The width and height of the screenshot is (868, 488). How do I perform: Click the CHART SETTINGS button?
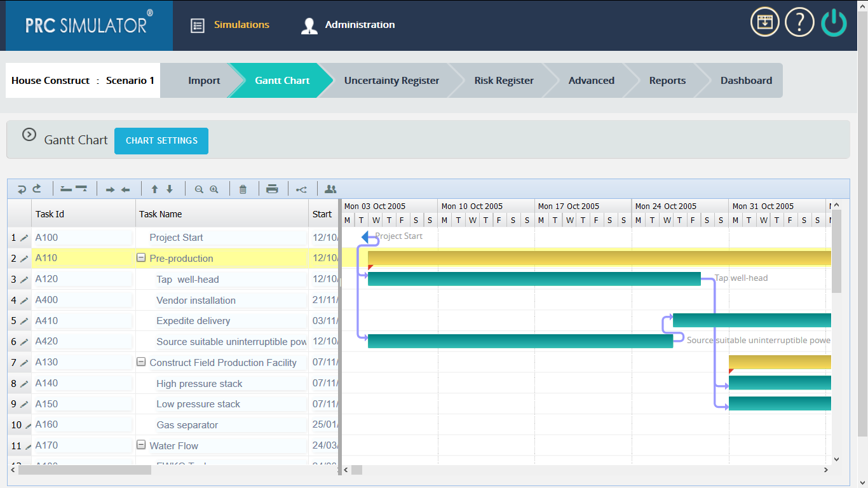coord(161,140)
